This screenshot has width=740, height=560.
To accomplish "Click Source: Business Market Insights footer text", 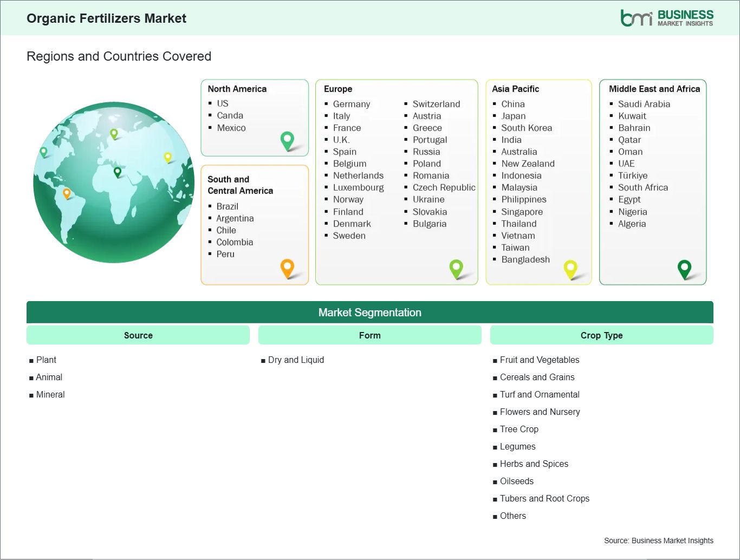I will [x=658, y=541].
